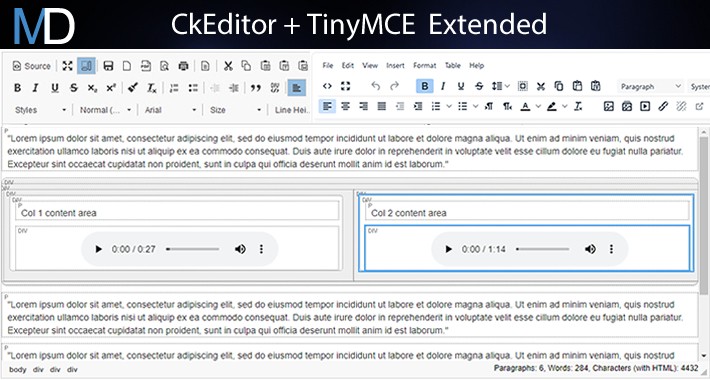Toggle italic in CKEditor toolbar
This screenshot has width=710, height=380.
pyautogui.click(x=36, y=88)
